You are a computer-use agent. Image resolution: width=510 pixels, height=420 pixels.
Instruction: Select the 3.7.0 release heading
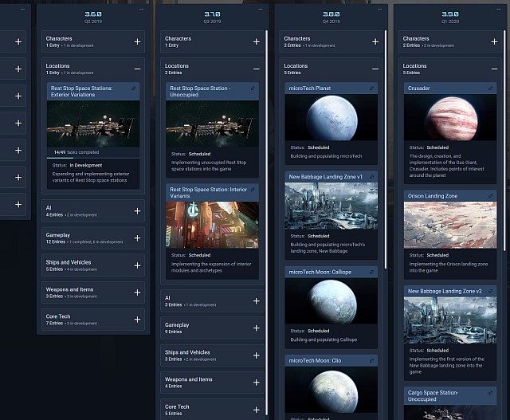click(213, 14)
